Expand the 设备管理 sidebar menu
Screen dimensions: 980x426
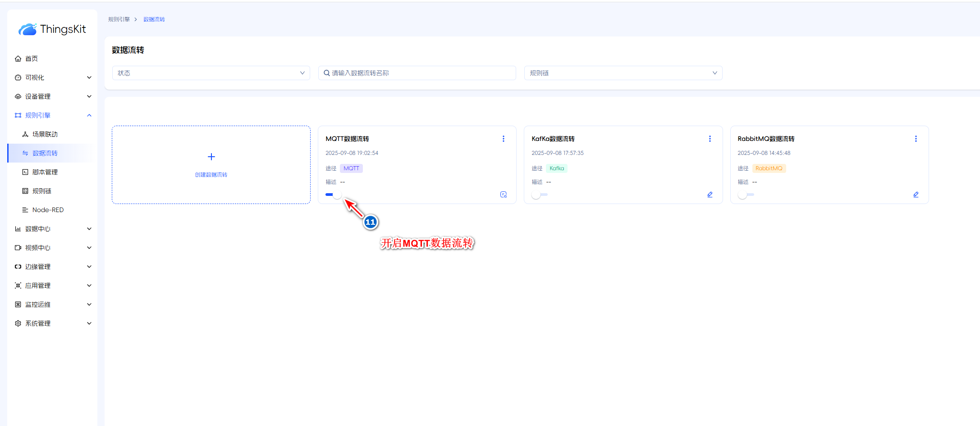click(52, 96)
